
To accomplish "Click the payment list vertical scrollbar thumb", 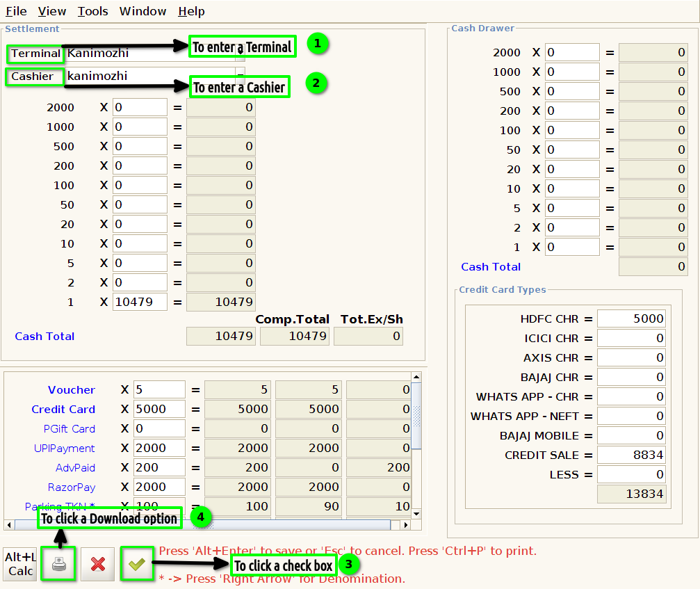I will [x=416, y=416].
